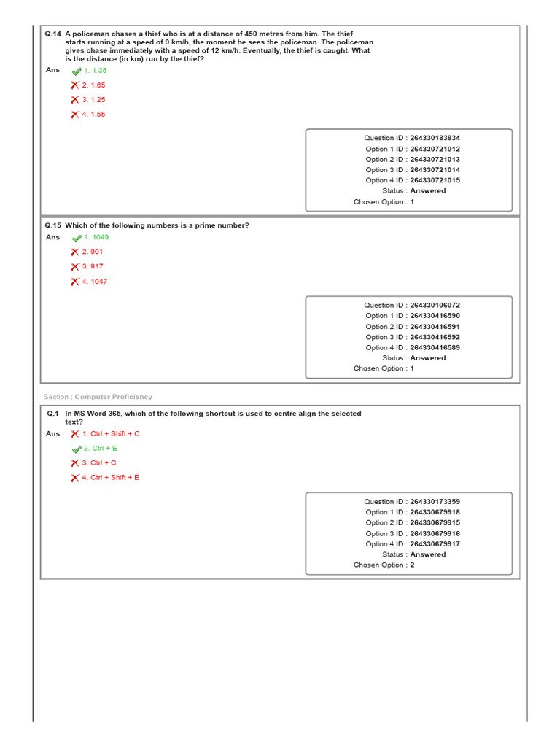Click the Section : Computer Proficiency heading

[x=98, y=397]
